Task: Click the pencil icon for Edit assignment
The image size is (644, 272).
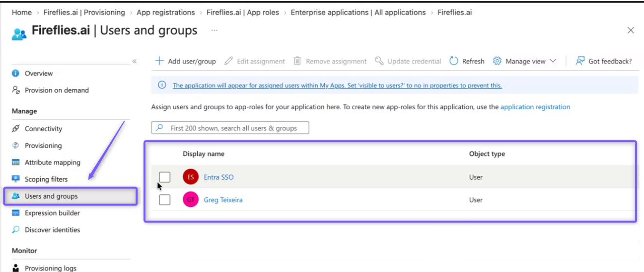Action: (x=228, y=61)
